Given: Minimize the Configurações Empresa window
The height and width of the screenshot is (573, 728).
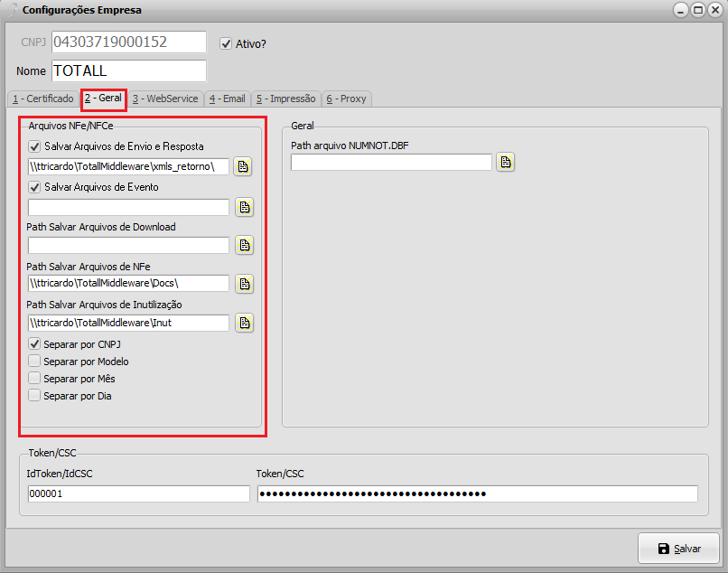Looking at the screenshot, I should (x=681, y=10).
